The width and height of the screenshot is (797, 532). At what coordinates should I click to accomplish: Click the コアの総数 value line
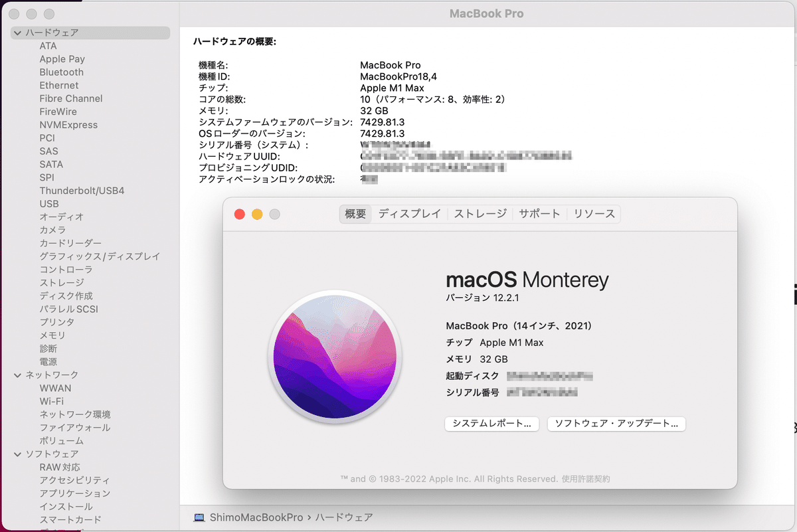click(433, 100)
